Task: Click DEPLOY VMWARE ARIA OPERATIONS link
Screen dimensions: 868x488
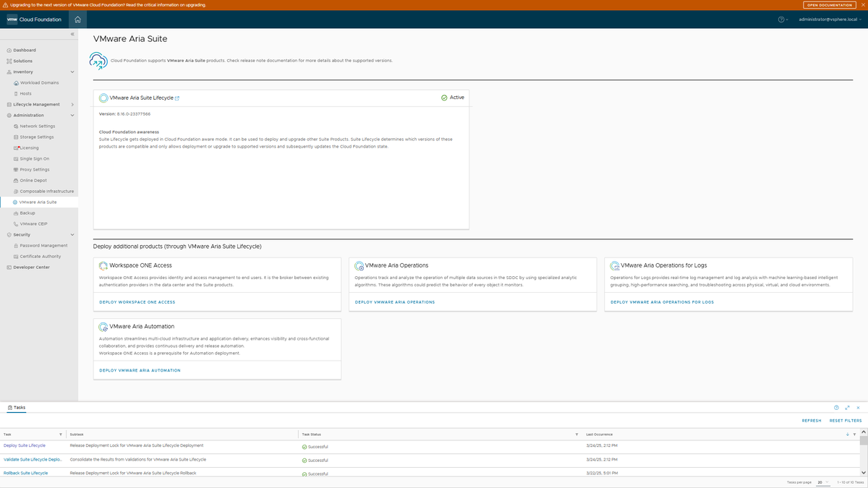Action: [395, 302]
